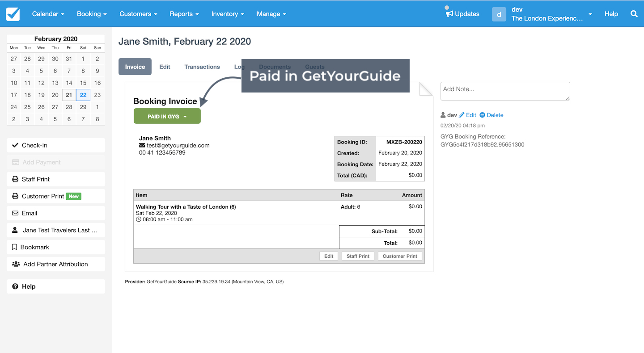Click the Delete note minus icon
Screen dimensions: 644x353
[482, 115]
